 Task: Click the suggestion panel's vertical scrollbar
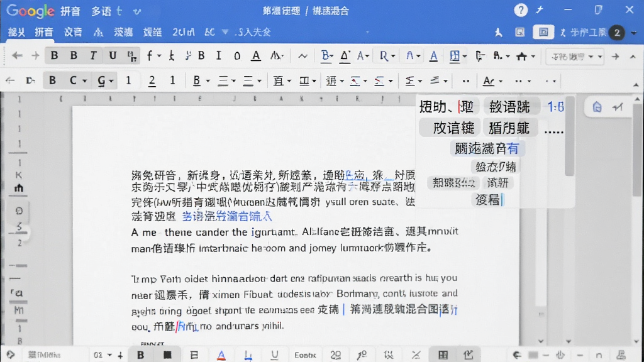(x=569, y=136)
